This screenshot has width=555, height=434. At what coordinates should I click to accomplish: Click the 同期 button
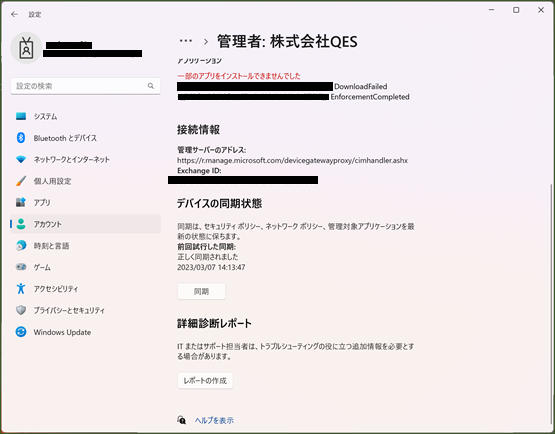(x=201, y=291)
